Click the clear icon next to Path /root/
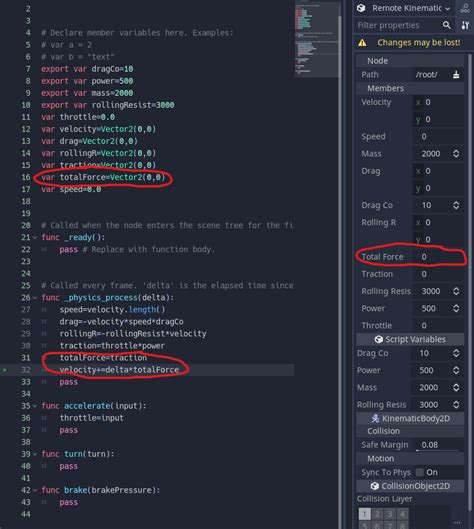The image size is (474, 529). pos(456,75)
